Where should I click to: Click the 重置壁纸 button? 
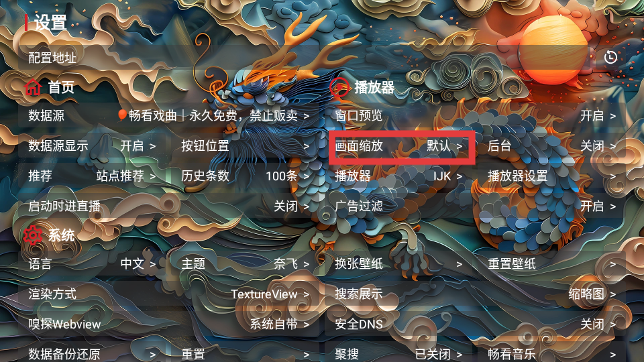[x=551, y=263]
